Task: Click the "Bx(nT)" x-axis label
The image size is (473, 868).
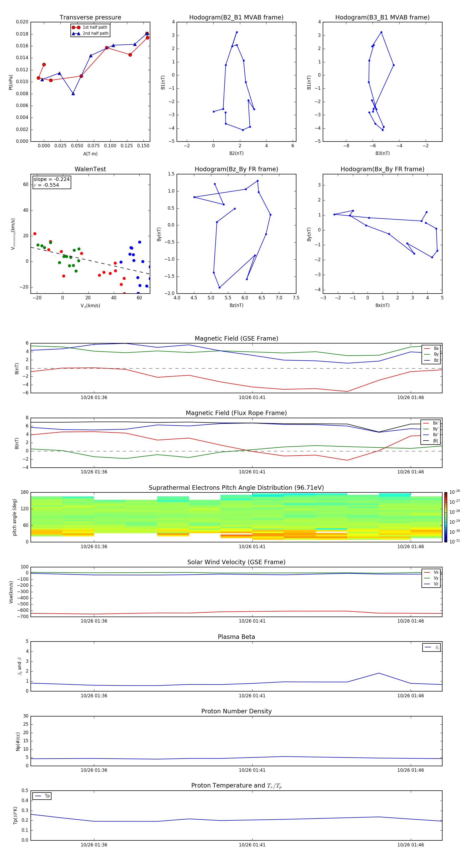Action: click(382, 305)
